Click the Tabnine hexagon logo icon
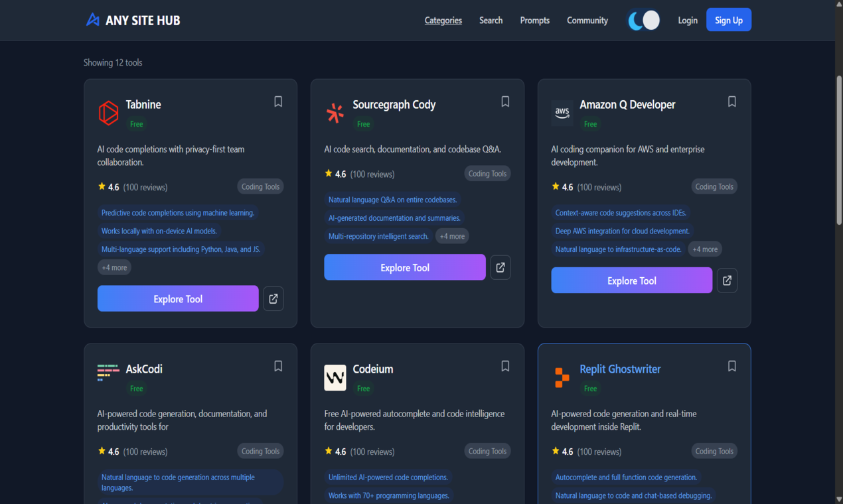Image resolution: width=843 pixels, height=504 pixels. [108, 113]
